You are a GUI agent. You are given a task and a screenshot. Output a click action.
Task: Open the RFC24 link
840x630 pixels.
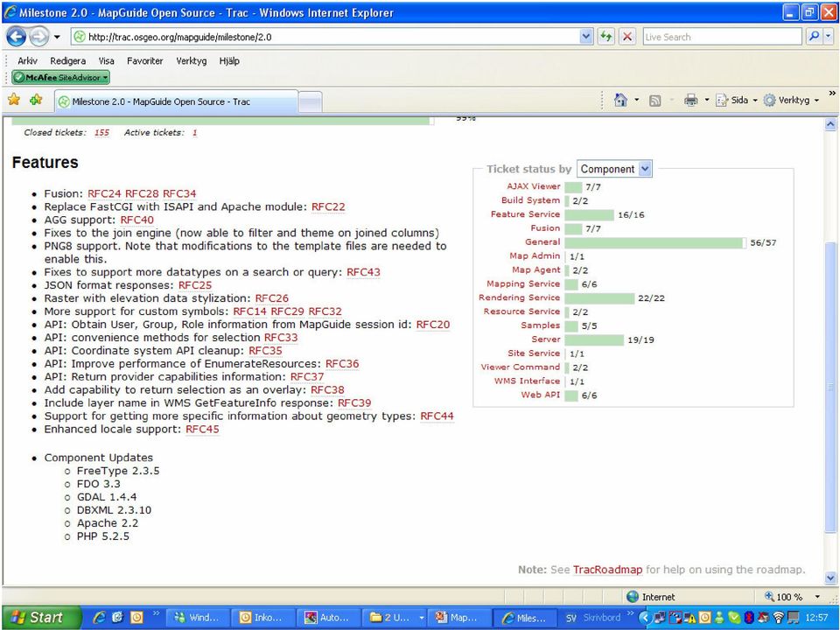tap(104, 193)
